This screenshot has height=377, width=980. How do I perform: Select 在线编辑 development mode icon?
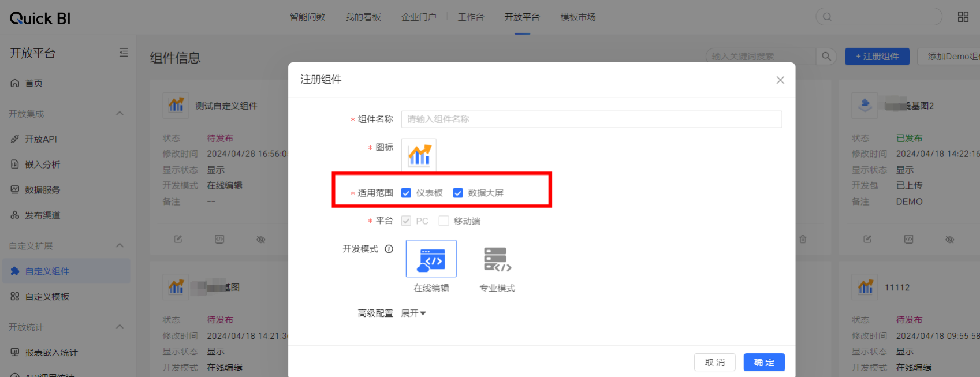pyautogui.click(x=431, y=259)
